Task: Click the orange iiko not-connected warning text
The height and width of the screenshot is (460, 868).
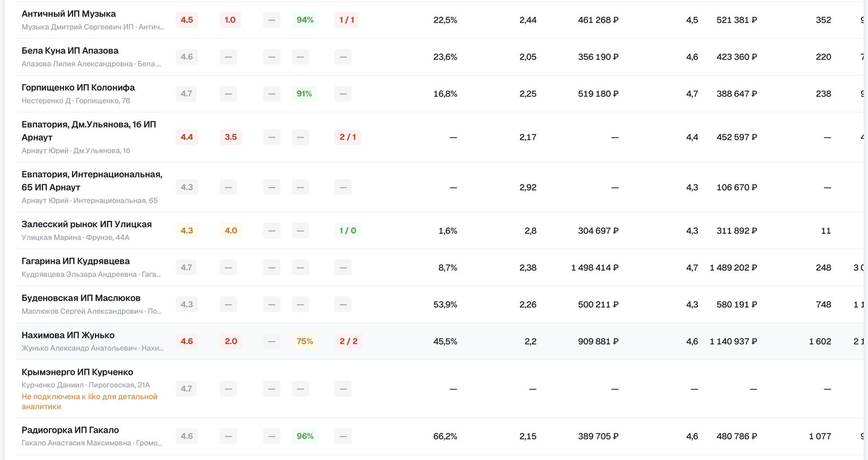Action: coord(90,401)
